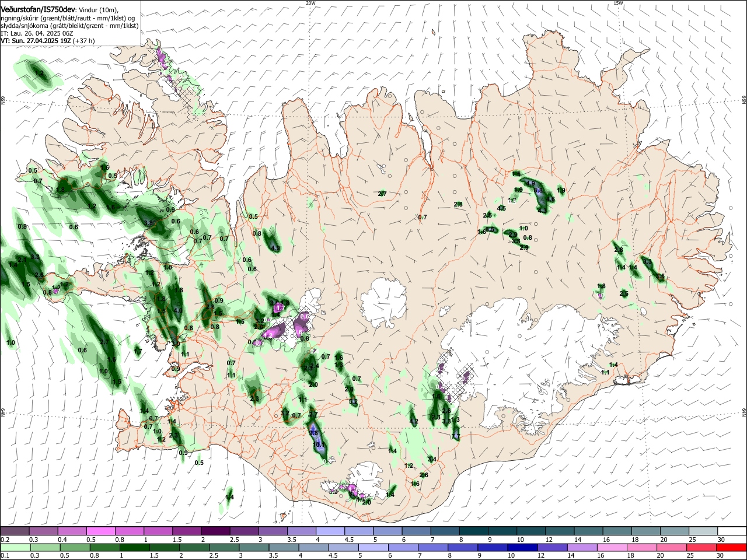Click the pale lavender 4 swatch on snow scale

pyautogui.click(x=330, y=531)
